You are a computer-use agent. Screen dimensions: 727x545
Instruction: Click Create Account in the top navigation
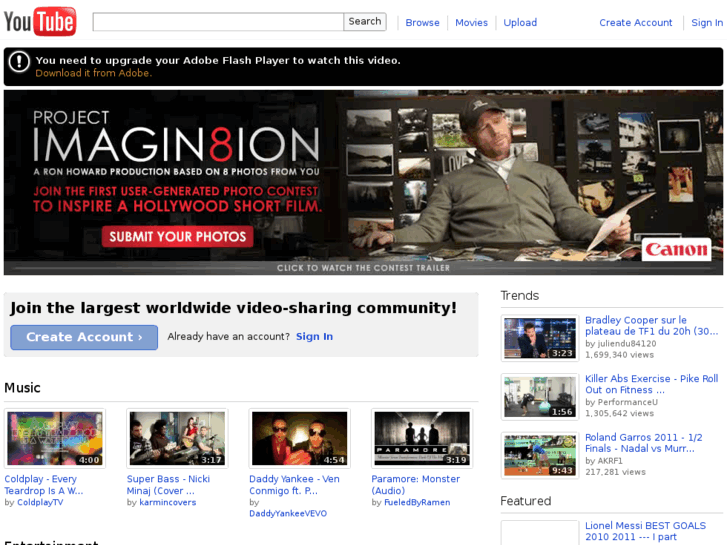[636, 23]
